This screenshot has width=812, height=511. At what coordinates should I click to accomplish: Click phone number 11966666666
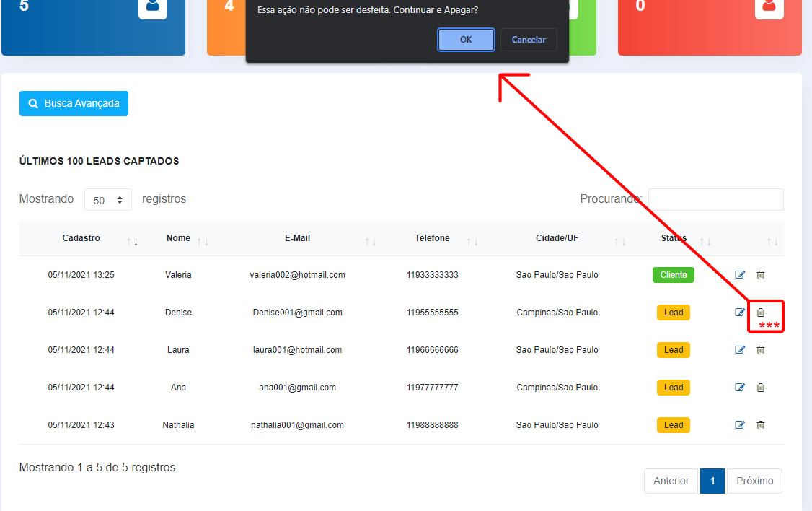point(433,350)
